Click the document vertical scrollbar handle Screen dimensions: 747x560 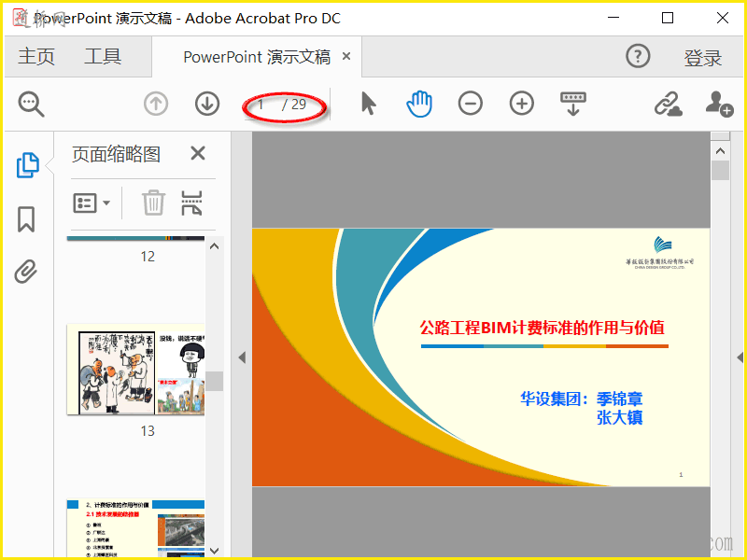pos(720,171)
